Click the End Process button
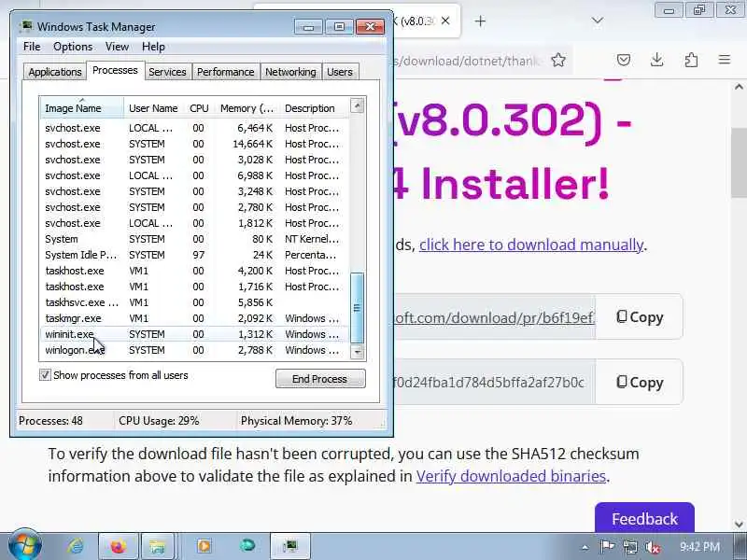Screen dimensions: 747x560 [320, 379]
